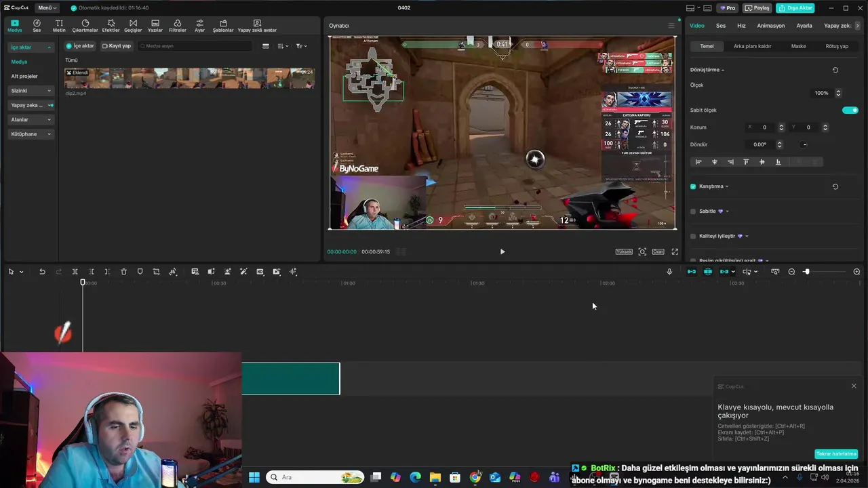Image resolution: width=868 pixels, height=488 pixels.
Task: Switch to the Hız speed tab
Action: coord(741,26)
